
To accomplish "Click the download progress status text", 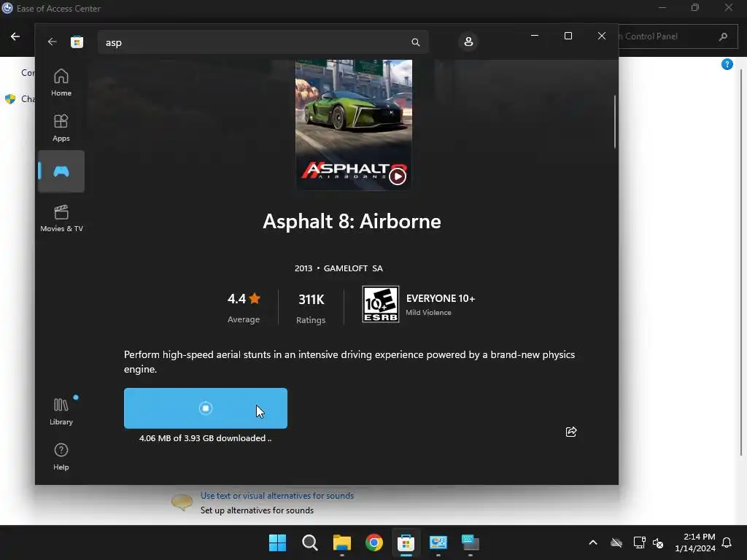I will pyautogui.click(x=205, y=438).
